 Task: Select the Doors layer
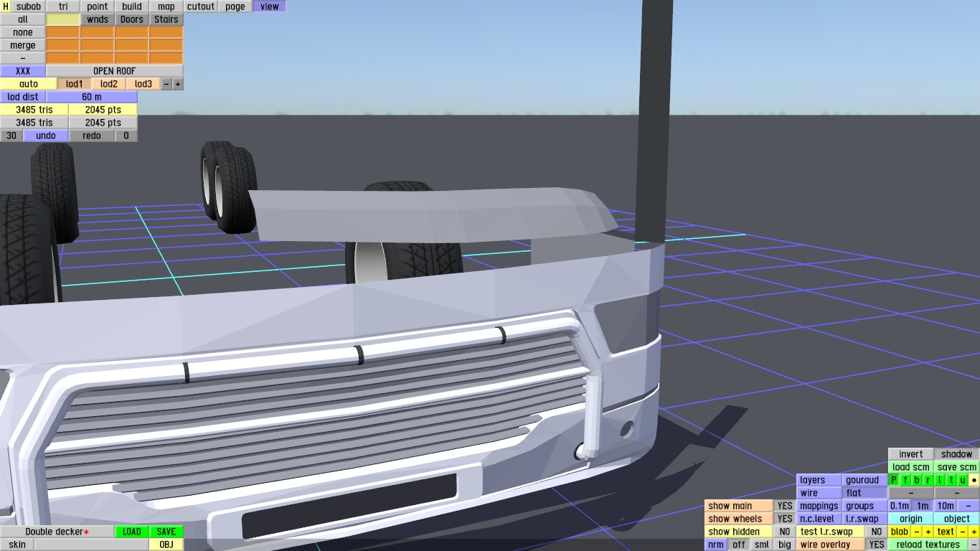132,19
